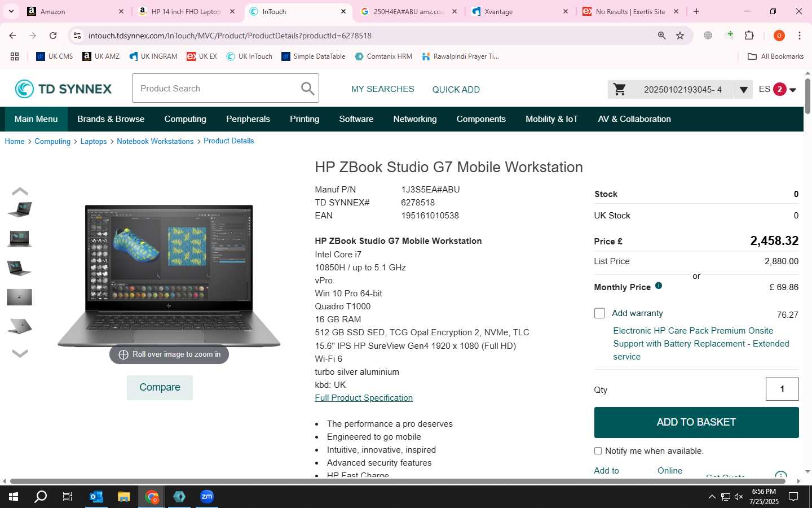Switch to HP 14 inch FHD Laptop tab
This screenshot has height=508, width=812.
[x=186, y=11]
